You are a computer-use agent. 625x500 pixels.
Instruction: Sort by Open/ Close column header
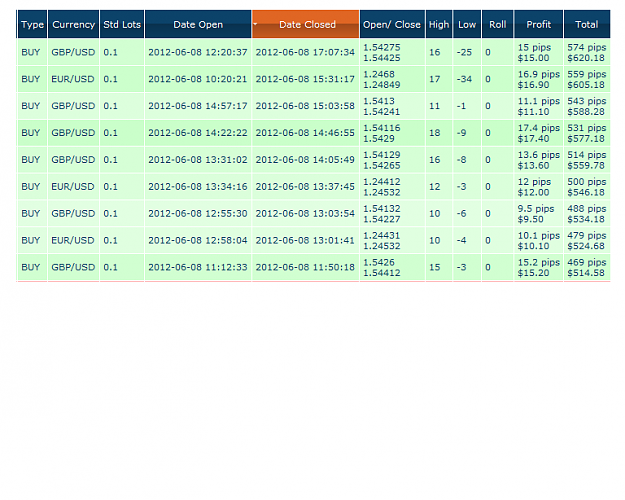392,24
